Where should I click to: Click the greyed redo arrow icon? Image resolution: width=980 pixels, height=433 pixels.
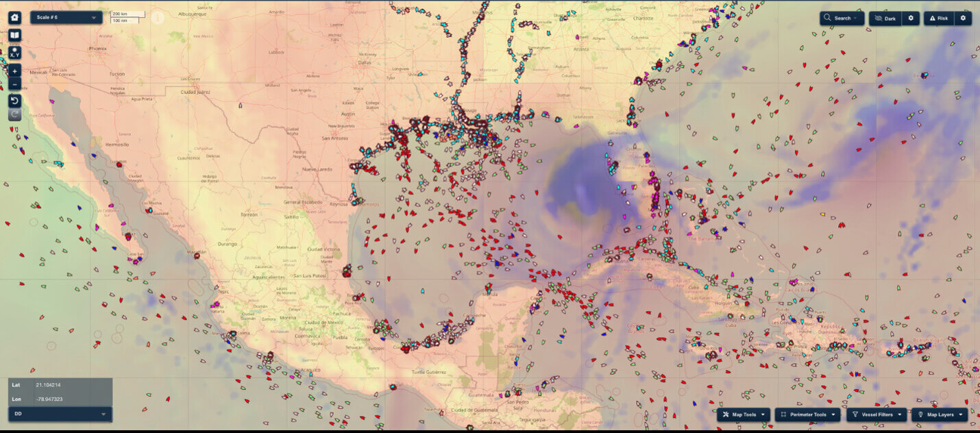(15, 114)
